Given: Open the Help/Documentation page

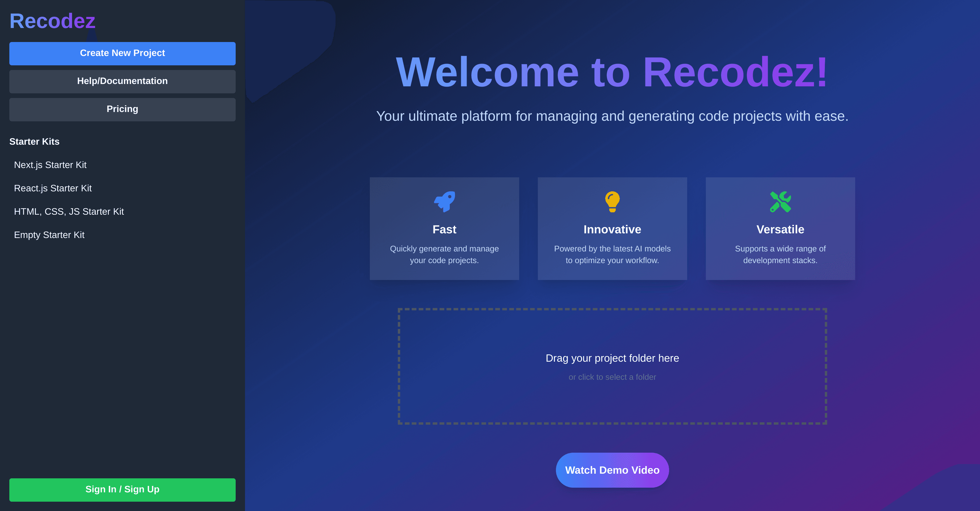Looking at the screenshot, I should tap(122, 81).
